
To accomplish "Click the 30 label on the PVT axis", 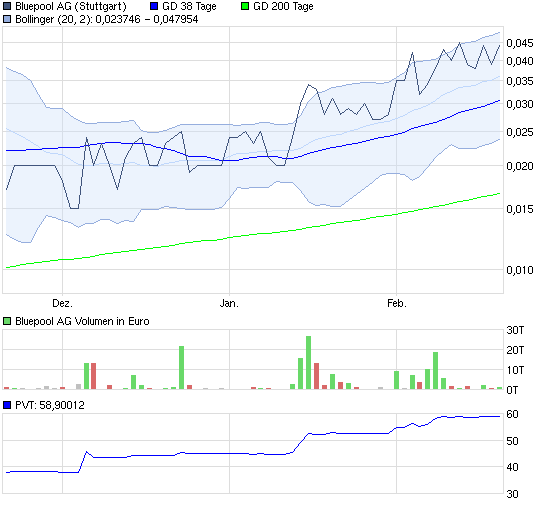I will point(513,494).
